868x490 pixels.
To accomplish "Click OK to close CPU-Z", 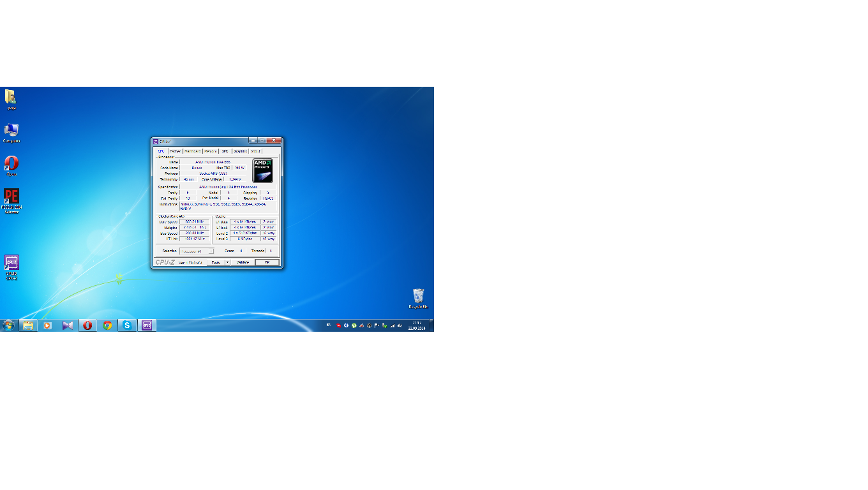I will 267,262.
